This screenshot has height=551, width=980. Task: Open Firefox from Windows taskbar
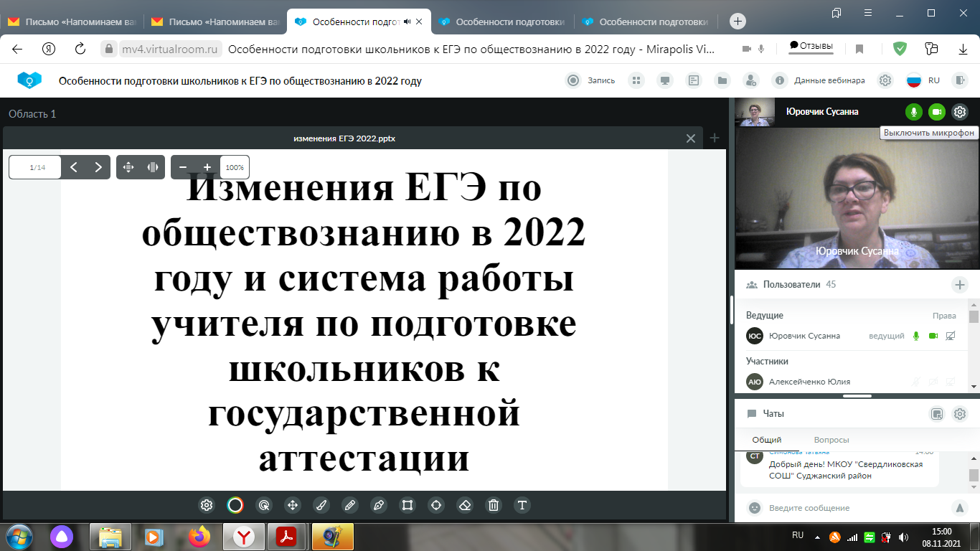tap(200, 536)
